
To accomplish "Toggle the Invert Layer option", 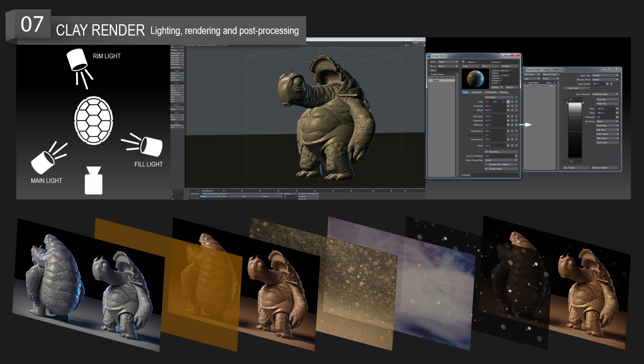I will 576,88.
